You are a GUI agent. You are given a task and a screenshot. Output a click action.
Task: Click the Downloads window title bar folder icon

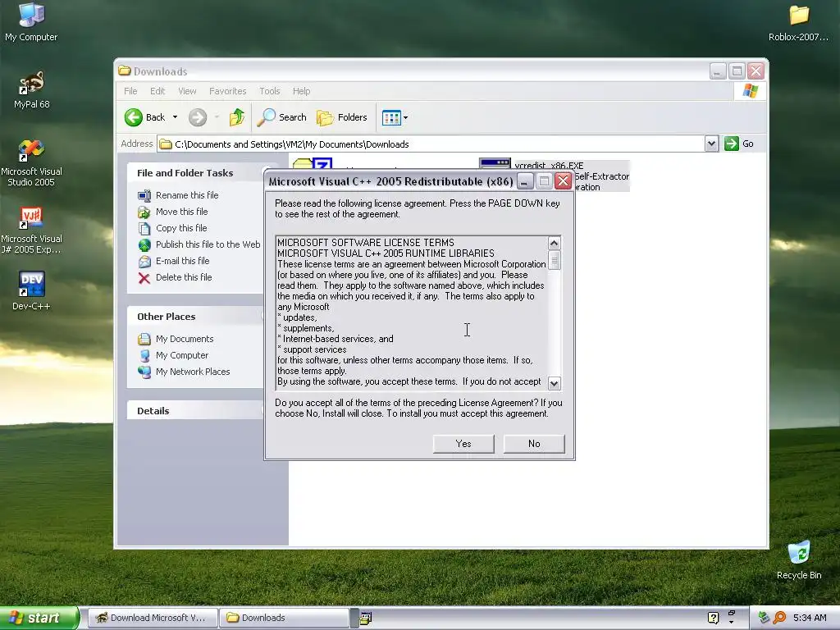(125, 71)
